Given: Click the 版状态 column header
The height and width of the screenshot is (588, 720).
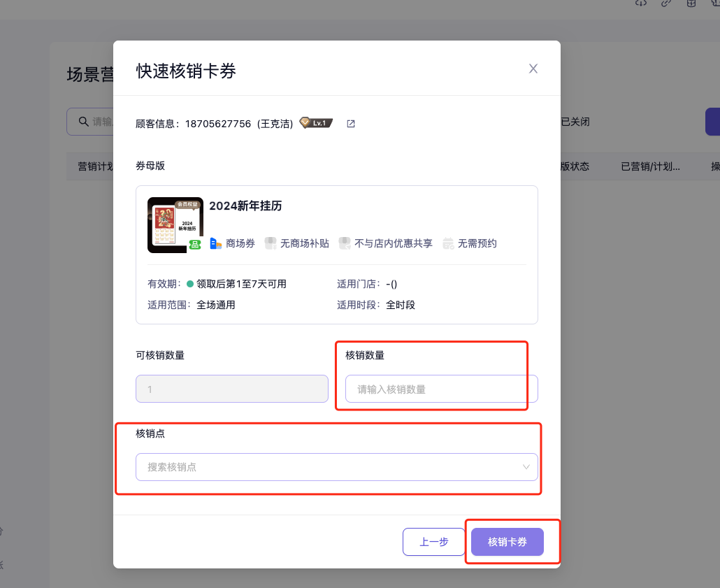Looking at the screenshot, I should (575, 166).
